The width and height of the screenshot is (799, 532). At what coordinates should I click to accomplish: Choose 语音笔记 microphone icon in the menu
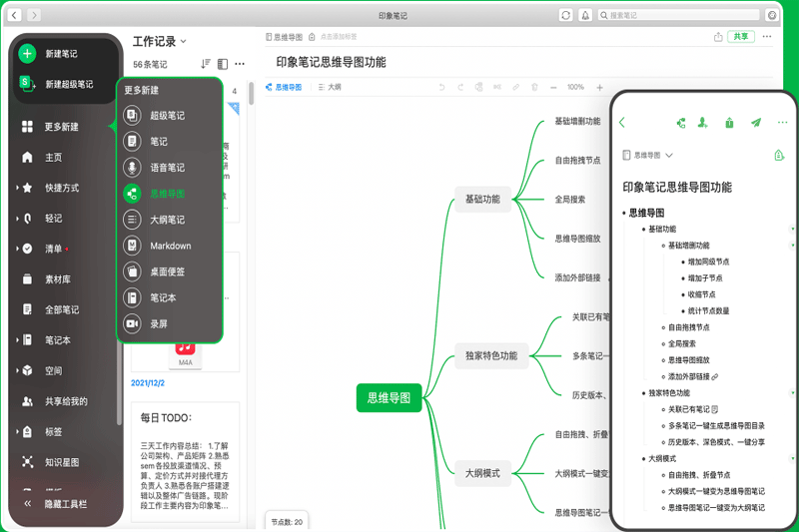tap(132, 168)
